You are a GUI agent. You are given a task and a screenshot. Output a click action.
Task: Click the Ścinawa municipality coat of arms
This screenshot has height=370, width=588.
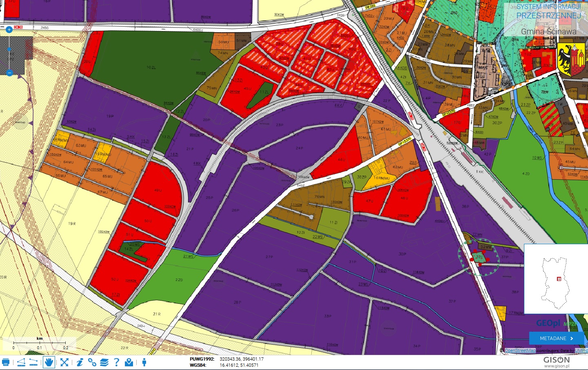click(x=571, y=60)
